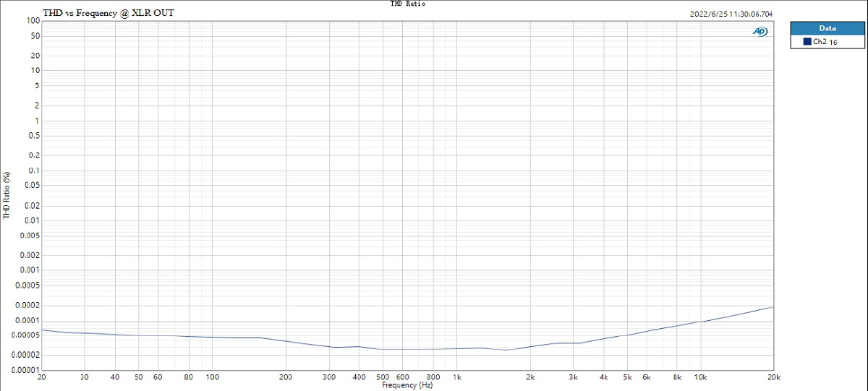Click the THD Ratio window title
Viewport: 868px width, 391px height.
click(x=408, y=4)
